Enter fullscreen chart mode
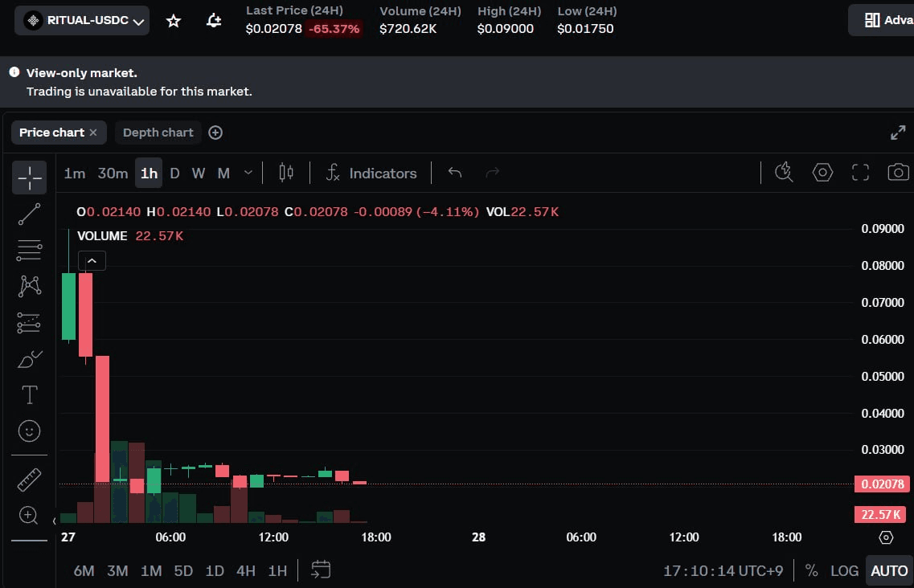Screen dimensions: 914x588 click(x=860, y=173)
